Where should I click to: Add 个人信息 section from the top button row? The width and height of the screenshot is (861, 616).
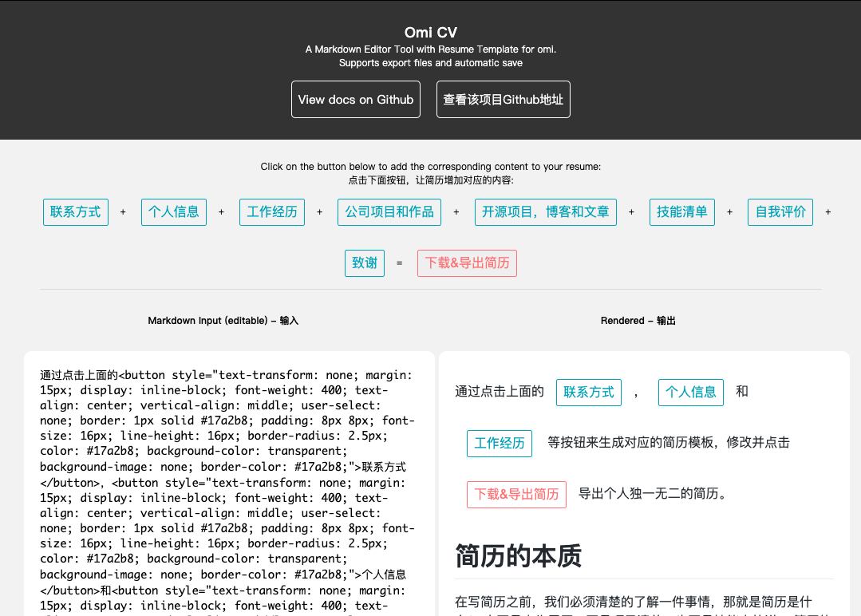coord(173,212)
